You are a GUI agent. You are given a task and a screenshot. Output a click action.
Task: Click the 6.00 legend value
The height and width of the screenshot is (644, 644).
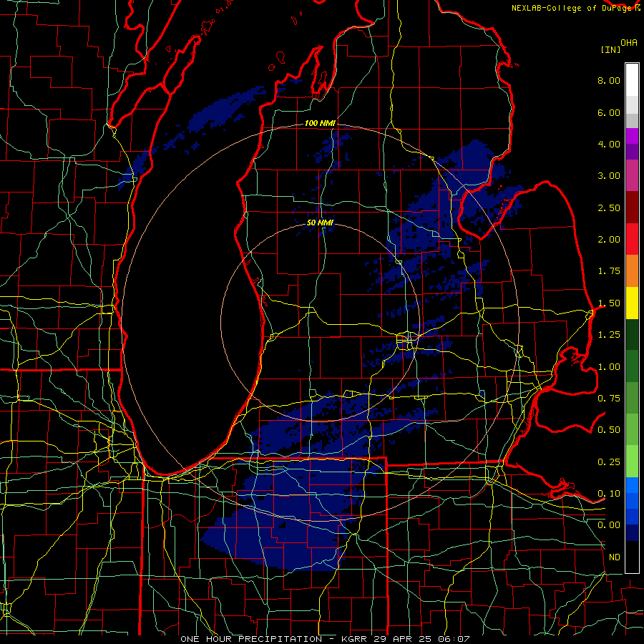pos(609,112)
